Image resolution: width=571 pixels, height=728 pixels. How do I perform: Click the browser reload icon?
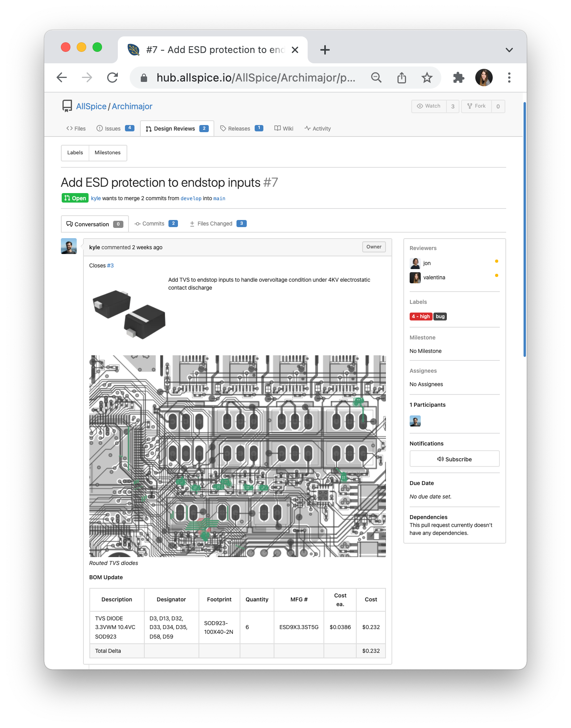click(x=113, y=78)
